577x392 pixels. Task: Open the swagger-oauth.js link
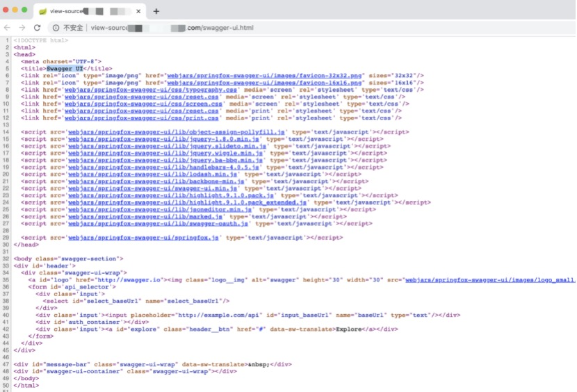click(x=158, y=223)
